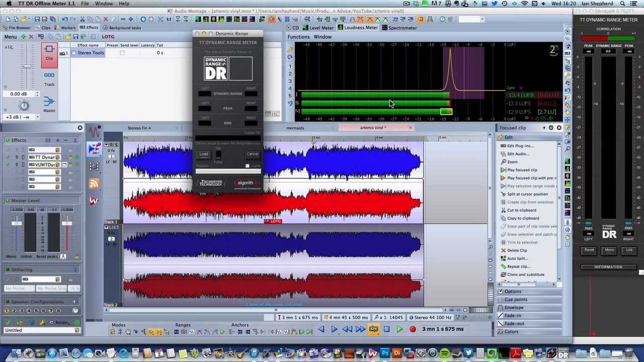Click the Delete Clip red X icon
644x362 pixels.
[x=503, y=250]
